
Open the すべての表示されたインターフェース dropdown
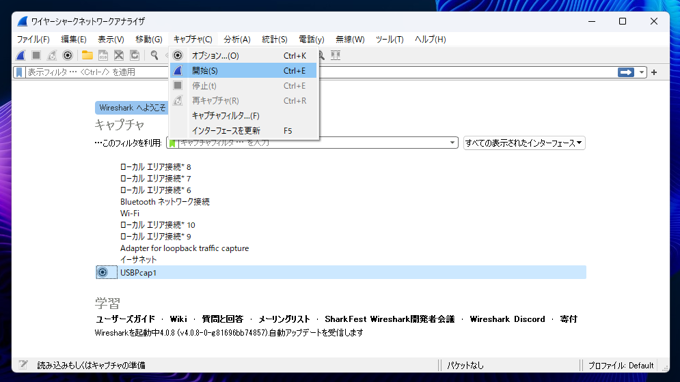[524, 143]
